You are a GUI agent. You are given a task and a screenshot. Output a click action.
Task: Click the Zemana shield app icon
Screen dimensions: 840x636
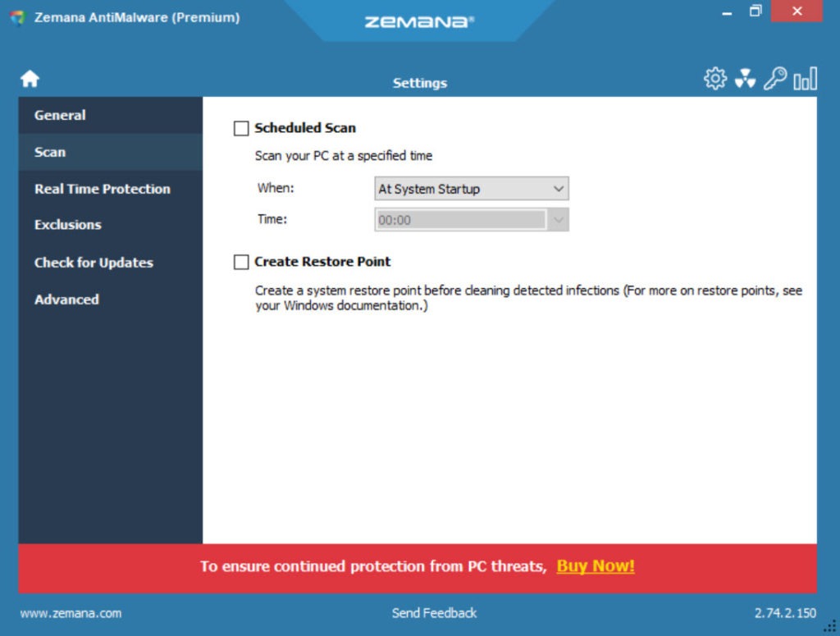(17, 17)
